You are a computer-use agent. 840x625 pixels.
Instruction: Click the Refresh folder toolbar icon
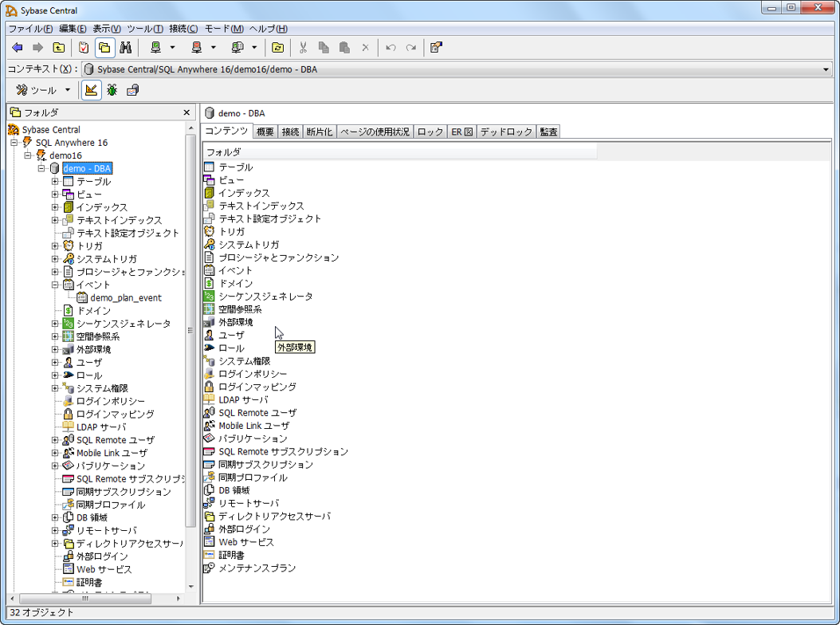point(277,47)
